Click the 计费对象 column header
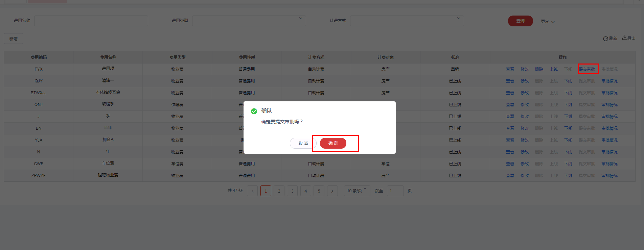The image size is (644, 250). pos(386,57)
